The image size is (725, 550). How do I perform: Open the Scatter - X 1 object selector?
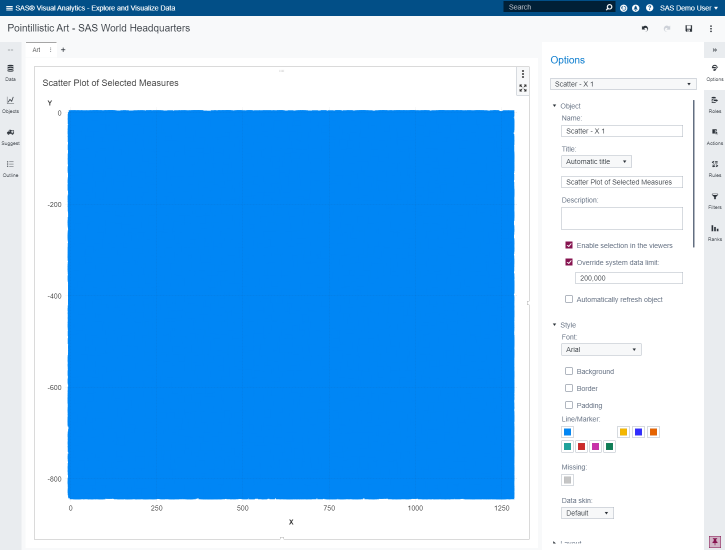coord(623,84)
